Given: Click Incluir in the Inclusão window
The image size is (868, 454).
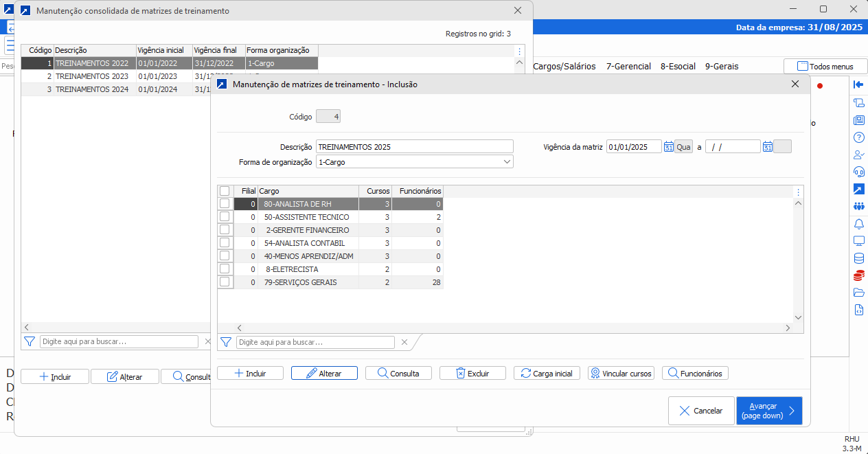Looking at the screenshot, I should click(x=251, y=373).
